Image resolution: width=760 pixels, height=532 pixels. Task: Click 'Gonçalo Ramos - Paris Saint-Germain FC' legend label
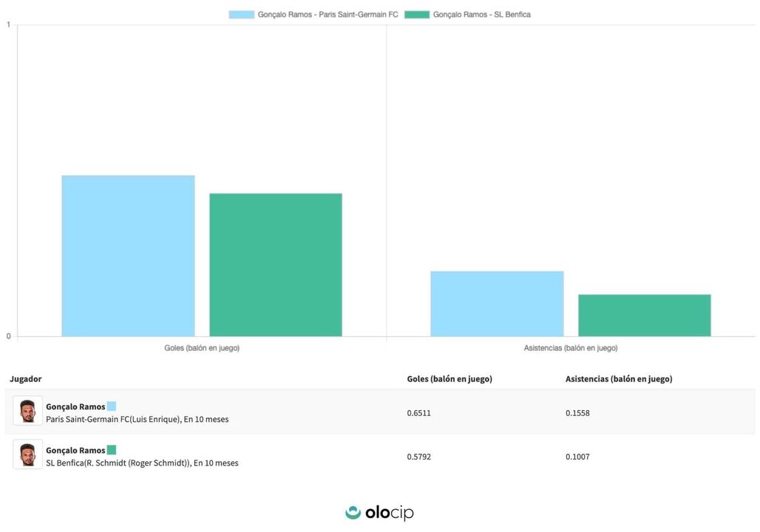(328, 14)
